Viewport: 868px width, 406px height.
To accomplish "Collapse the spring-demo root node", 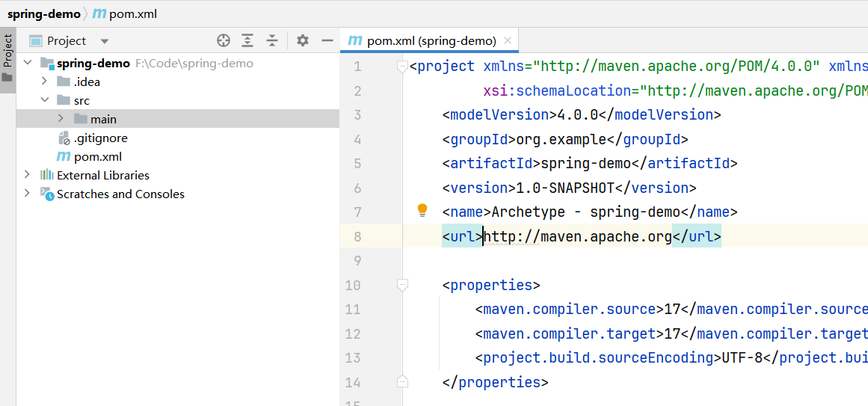I will [x=27, y=63].
